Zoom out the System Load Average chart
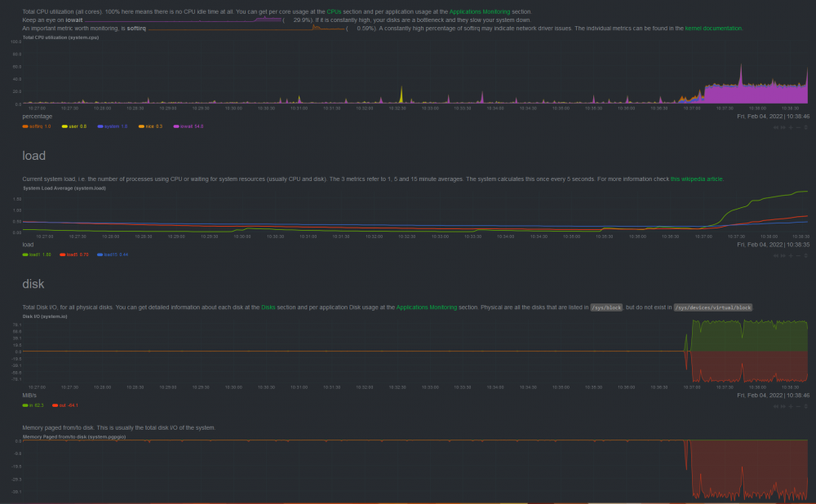 point(798,256)
